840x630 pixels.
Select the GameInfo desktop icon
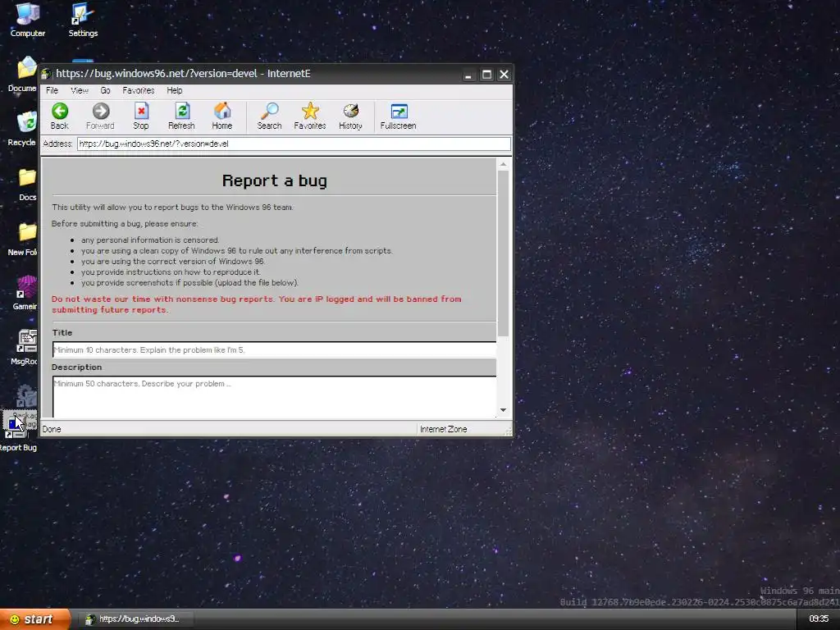(25, 294)
